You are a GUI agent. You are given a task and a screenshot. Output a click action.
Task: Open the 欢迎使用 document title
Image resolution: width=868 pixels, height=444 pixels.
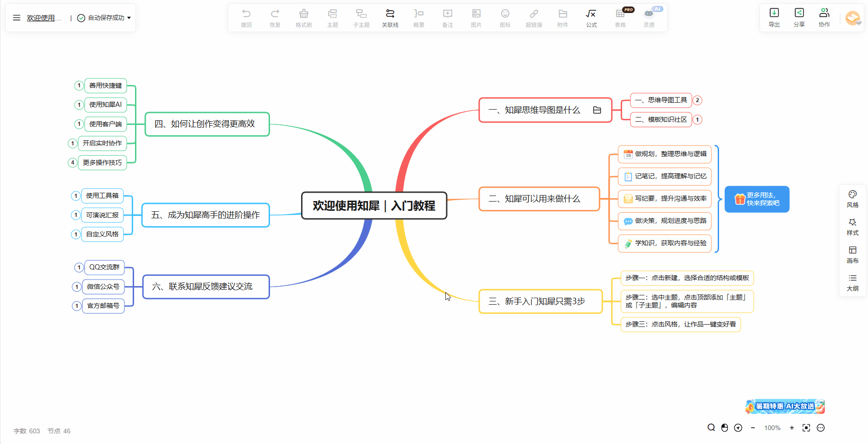[x=44, y=18]
